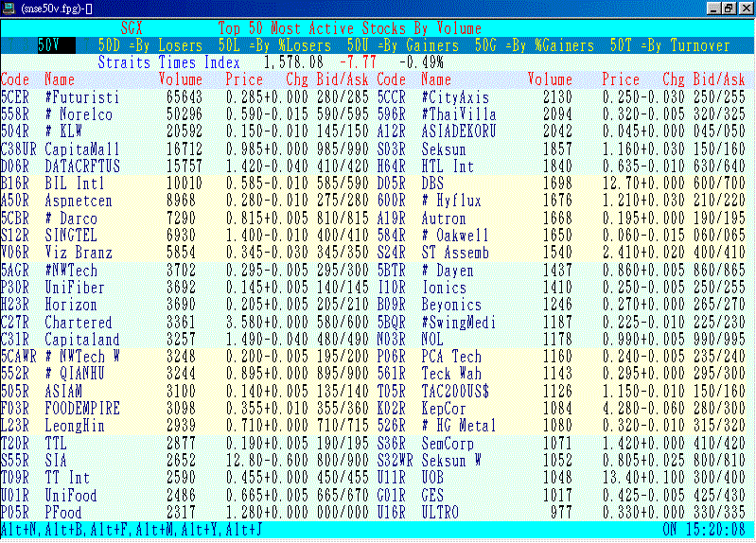Image resolution: width=756 pixels, height=543 pixels.
Task: Select the DATACRFTUS stock name
Action: coord(82,166)
